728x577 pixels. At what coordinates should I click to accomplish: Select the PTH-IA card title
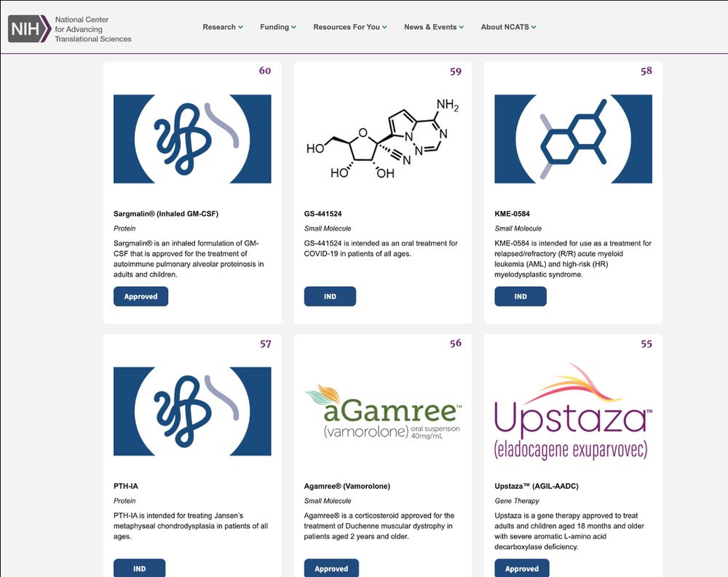coord(126,486)
